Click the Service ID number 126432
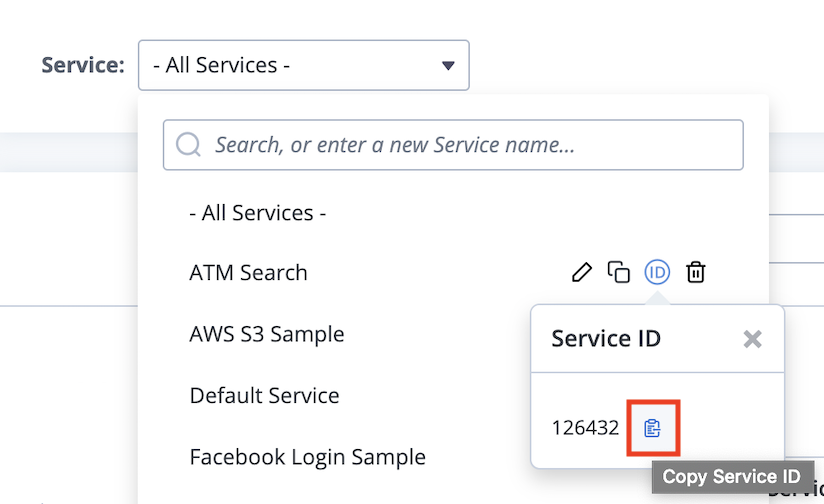 (585, 428)
